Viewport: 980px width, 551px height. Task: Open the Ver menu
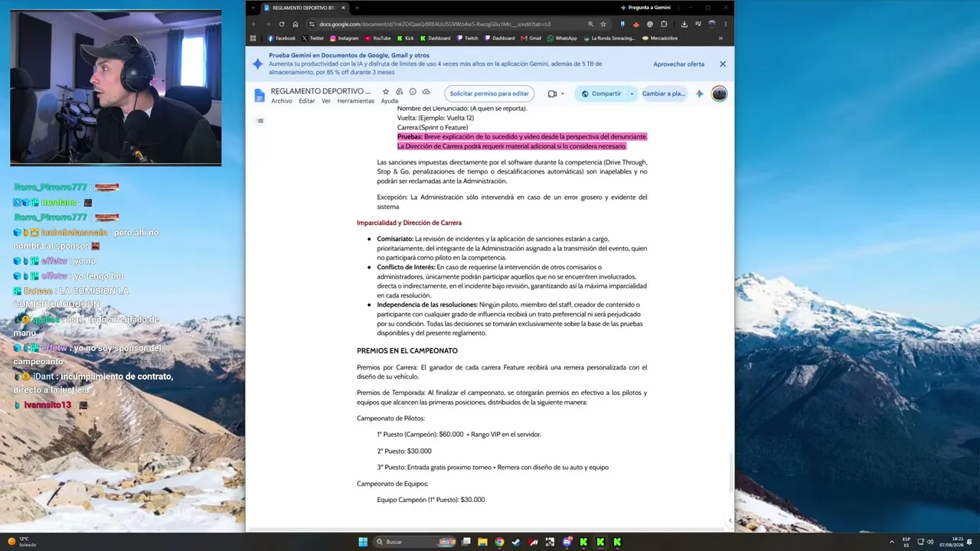coord(326,101)
